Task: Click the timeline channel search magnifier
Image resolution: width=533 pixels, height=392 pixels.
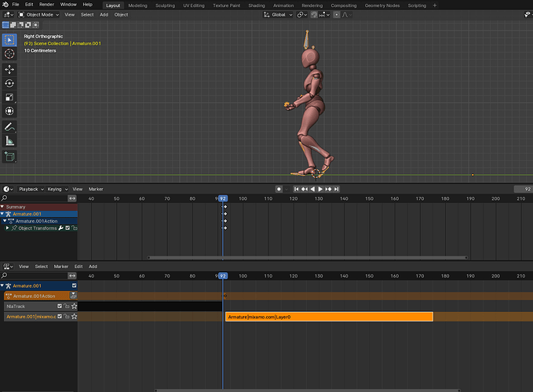Action: [x=5, y=198]
